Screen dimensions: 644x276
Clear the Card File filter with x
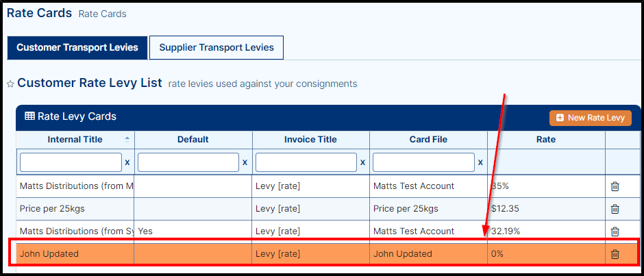click(x=480, y=163)
